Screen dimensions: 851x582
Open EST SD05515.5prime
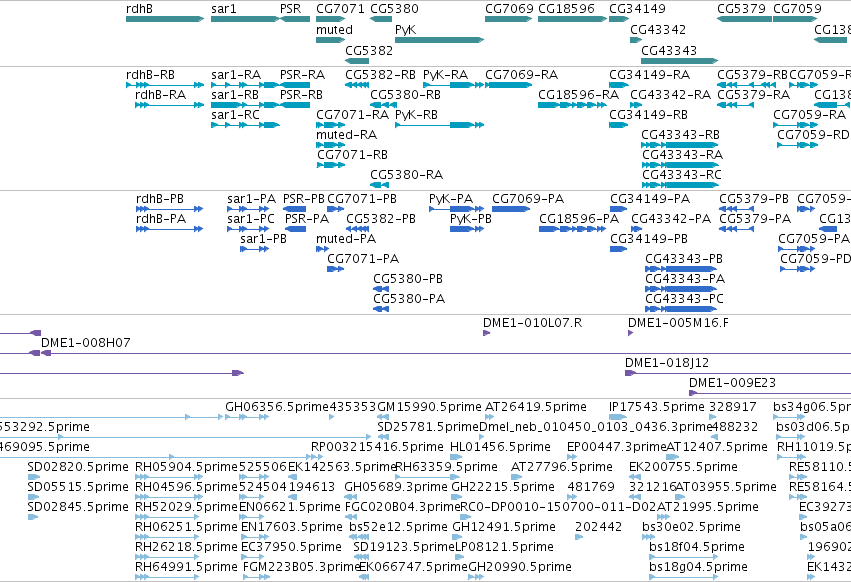[78, 487]
